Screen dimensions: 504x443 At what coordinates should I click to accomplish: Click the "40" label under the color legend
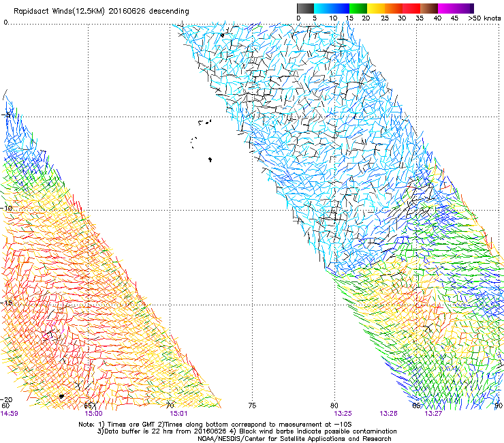(x=437, y=18)
